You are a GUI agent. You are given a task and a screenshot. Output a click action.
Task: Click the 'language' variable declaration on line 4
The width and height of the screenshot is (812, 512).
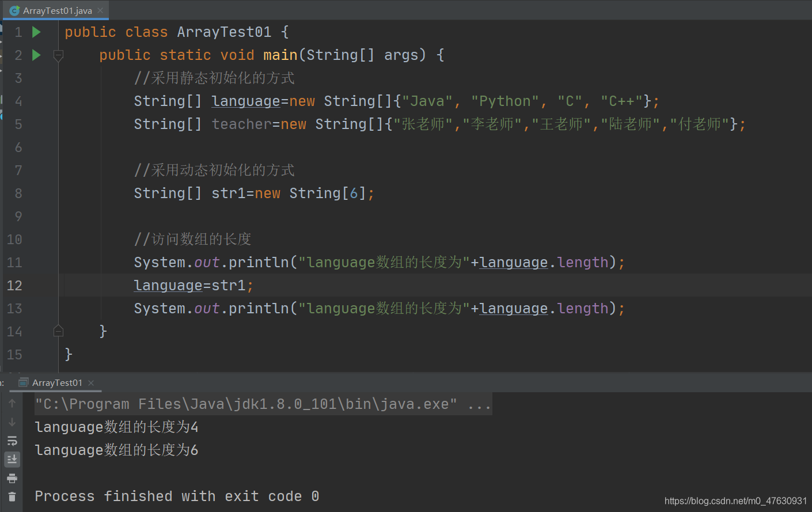pyautogui.click(x=246, y=101)
